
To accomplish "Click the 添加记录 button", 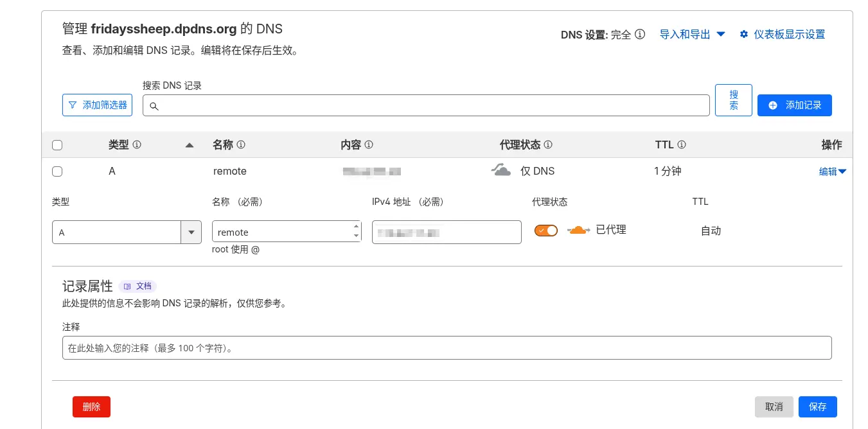I will click(x=795, y=105).
